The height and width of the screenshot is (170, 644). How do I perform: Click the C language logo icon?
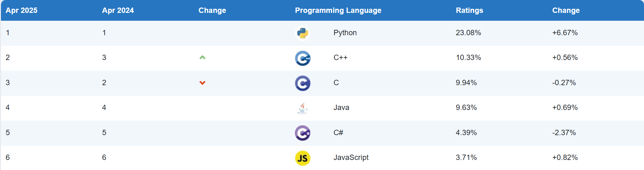click(x=302, y=83)
